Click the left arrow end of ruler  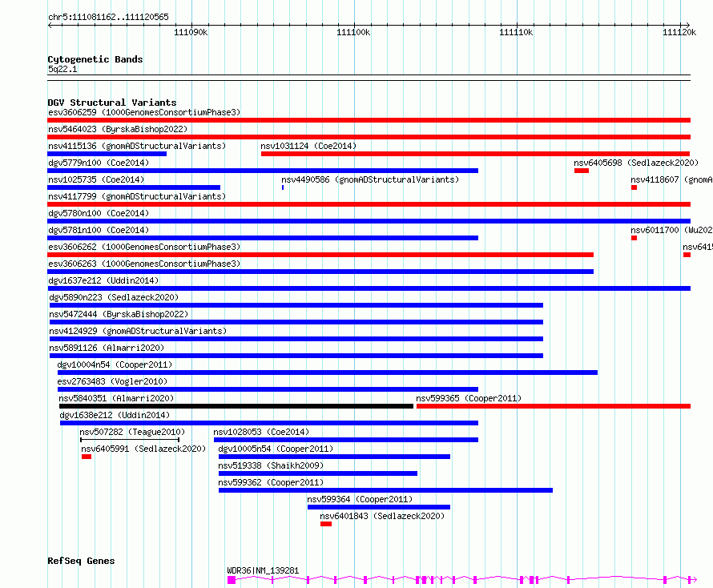(50, 26)
